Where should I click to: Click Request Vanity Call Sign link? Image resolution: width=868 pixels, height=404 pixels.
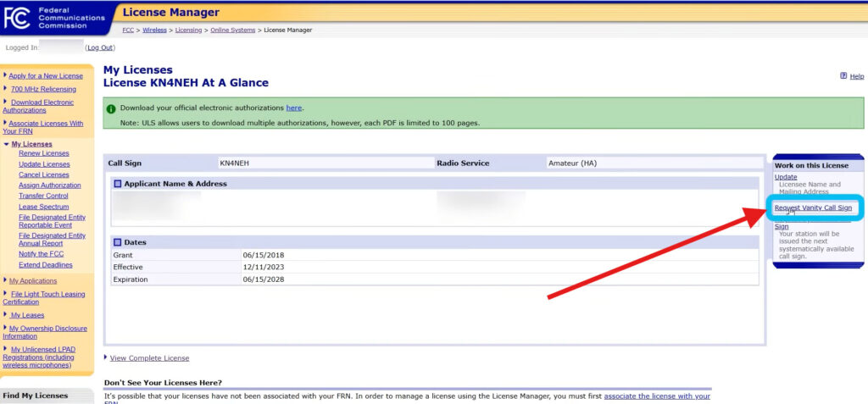click(x=813, y=208)
